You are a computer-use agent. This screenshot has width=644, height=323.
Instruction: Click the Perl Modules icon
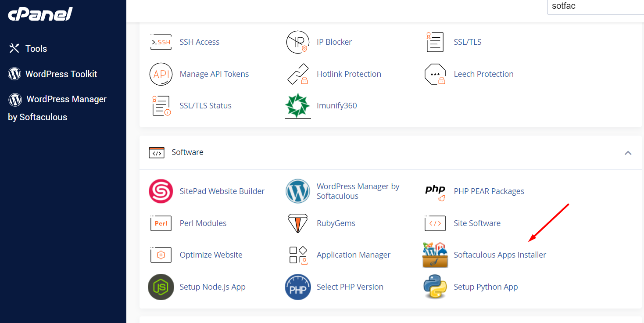(161, 223)
